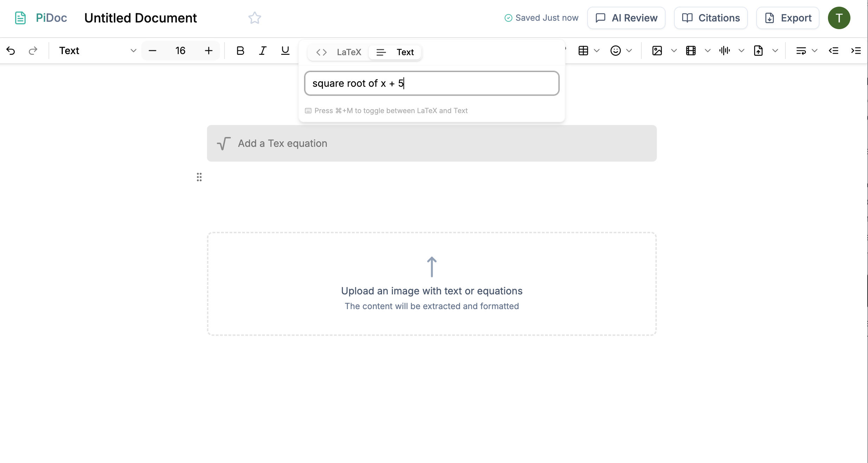Insert an image via the image icon
The height and width of the screenshot is (463, 868).
(x=657, y=51)
